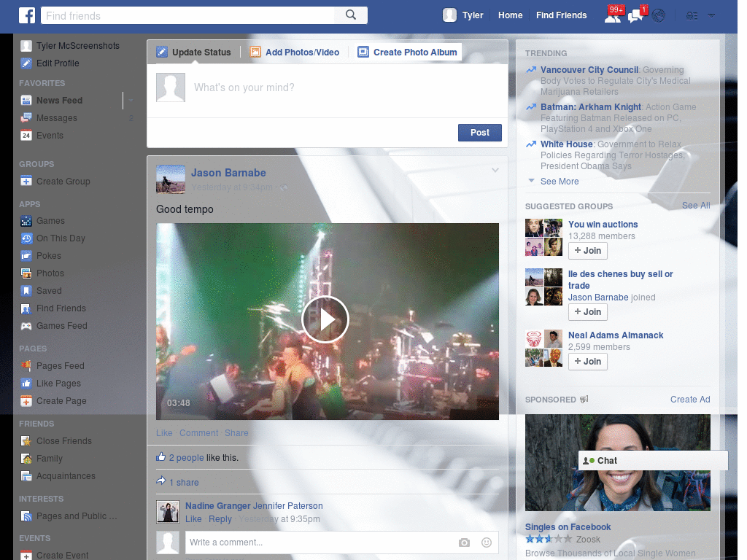Click the Find friends search field
The width and height of the screenshot is (747, 560).
[187, 16]
